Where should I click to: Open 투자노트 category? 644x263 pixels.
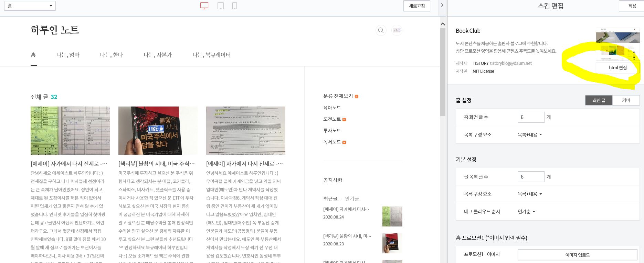click(x=332, y=131)
